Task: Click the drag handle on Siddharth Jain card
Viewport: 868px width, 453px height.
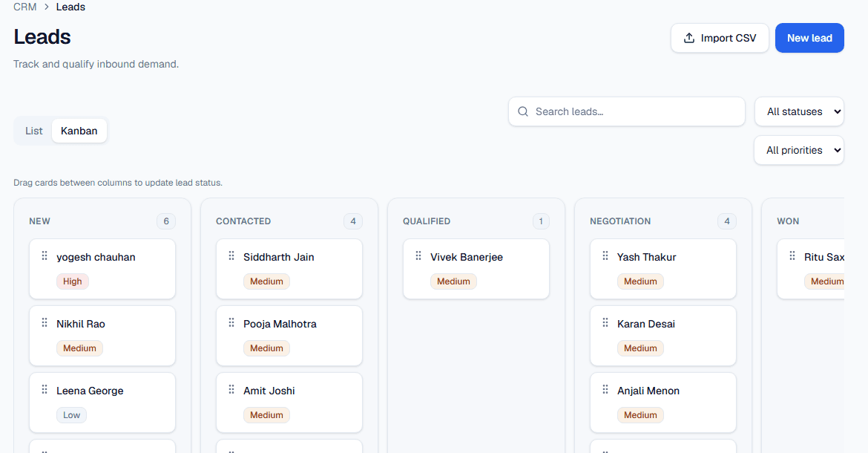Action: point(231,256)
